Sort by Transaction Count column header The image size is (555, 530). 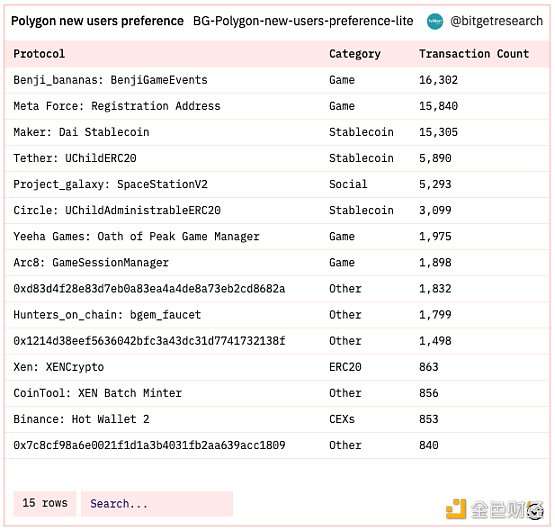(474, 54)
